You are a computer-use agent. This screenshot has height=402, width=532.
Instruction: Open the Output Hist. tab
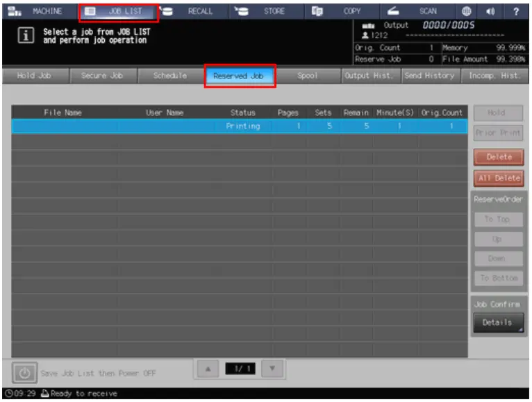pyautogui.click(x=371, y=76)
